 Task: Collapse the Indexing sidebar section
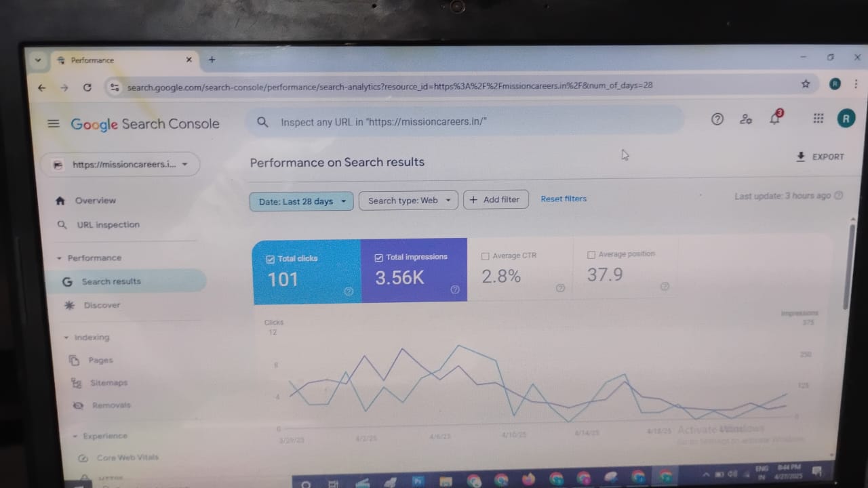point(66,338)
